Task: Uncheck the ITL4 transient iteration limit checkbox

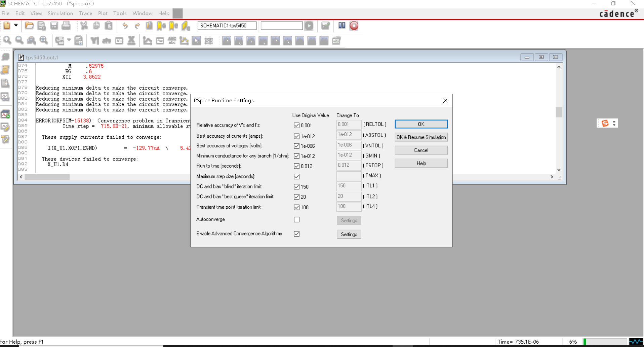Action: click(x=296, y=207)
